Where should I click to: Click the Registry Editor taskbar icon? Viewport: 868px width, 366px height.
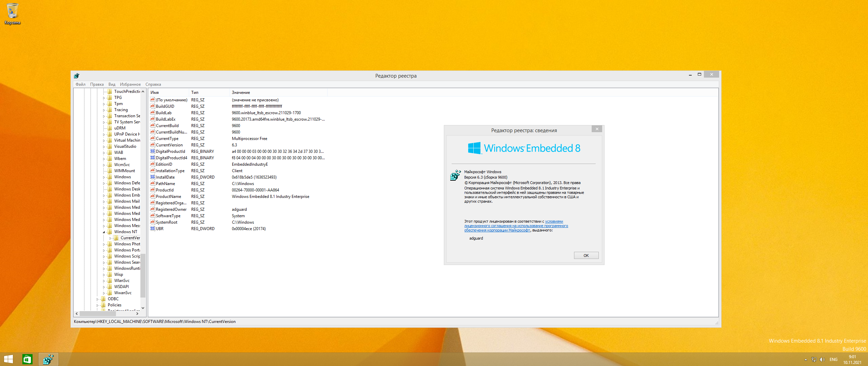(48, 359)
